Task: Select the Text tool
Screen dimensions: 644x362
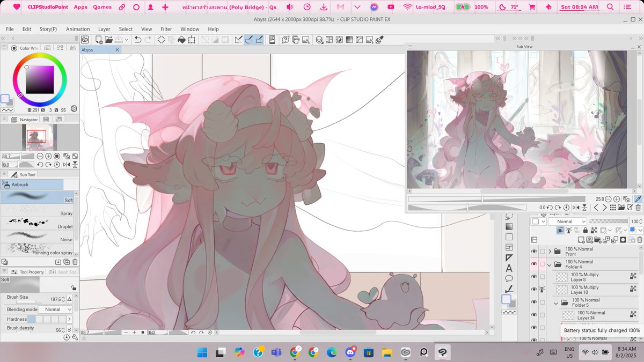Action: tap(509, 268)
